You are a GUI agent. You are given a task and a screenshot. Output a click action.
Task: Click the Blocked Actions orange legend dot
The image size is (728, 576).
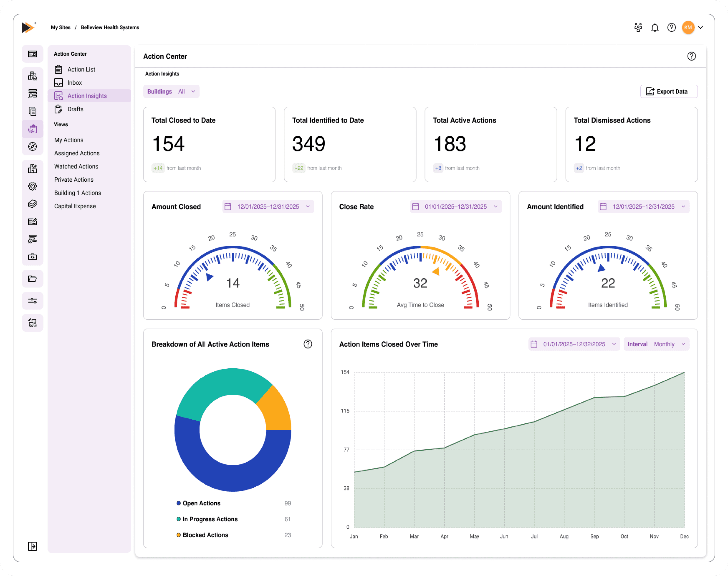pyautogui.click(x=179, y=535)
